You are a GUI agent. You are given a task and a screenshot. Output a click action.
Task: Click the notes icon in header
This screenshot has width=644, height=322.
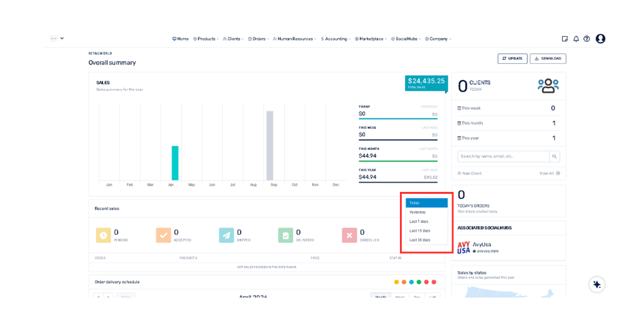point(565,39)
